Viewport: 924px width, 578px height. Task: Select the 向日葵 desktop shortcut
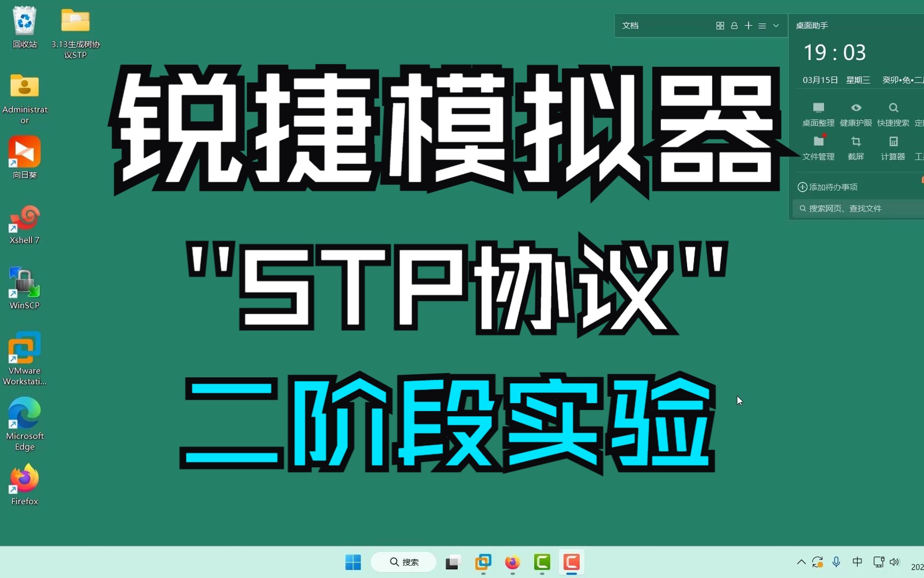click(x=25, y=157)
